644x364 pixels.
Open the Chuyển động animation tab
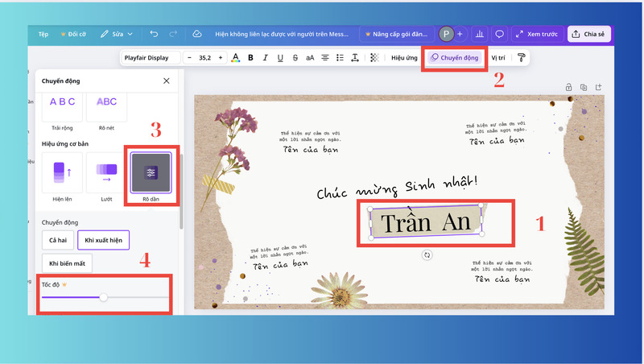454,58
